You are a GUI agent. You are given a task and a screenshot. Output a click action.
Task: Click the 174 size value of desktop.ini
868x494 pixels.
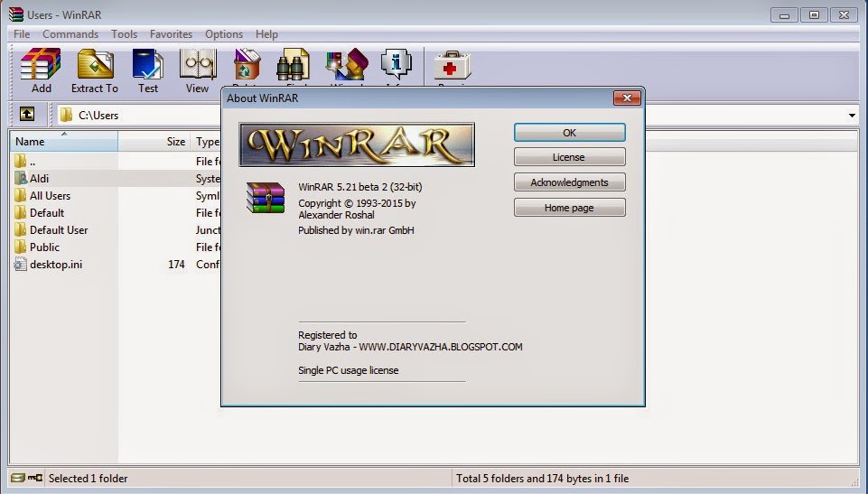[176, 265]
